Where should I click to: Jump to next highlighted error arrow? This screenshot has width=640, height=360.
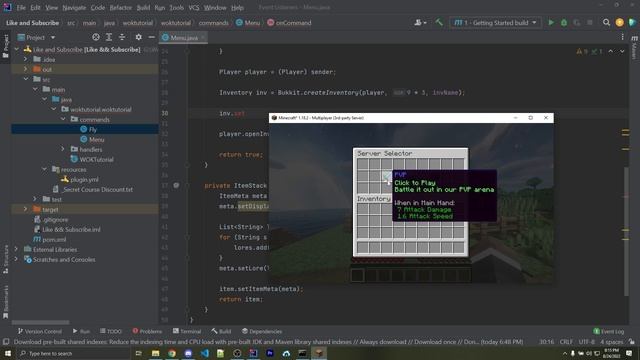pos(622,51)
